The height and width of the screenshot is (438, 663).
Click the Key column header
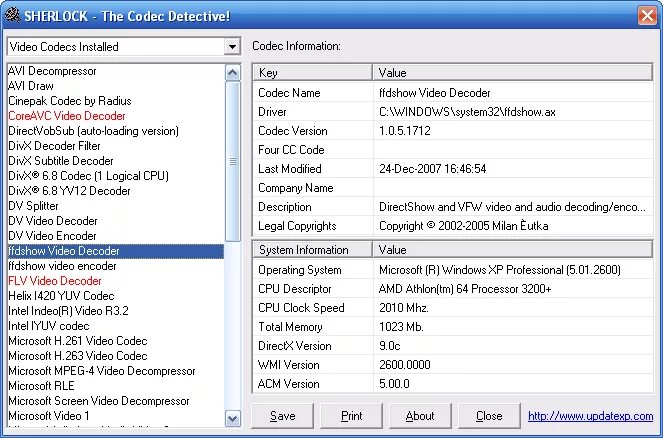pyautogui.click(x=312, y=73)
